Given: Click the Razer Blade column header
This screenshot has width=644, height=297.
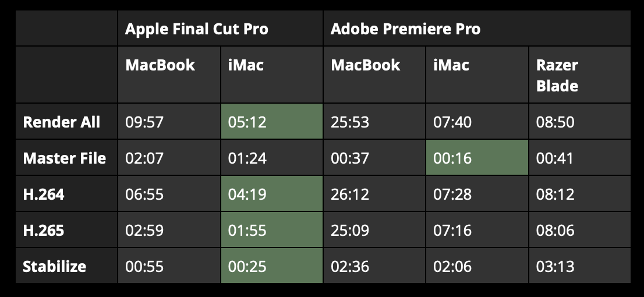Looking at the screenshot, I should pyautogui.click(x=579, y=75).
